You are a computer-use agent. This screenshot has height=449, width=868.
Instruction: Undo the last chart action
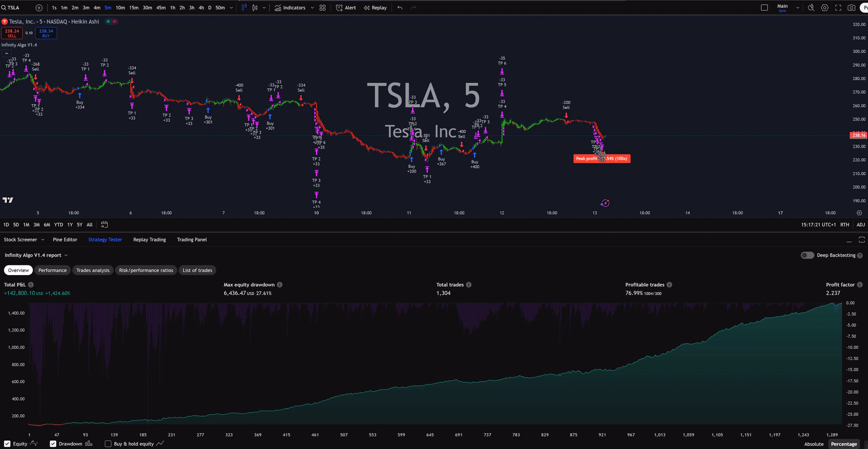[x=399, y=7]
